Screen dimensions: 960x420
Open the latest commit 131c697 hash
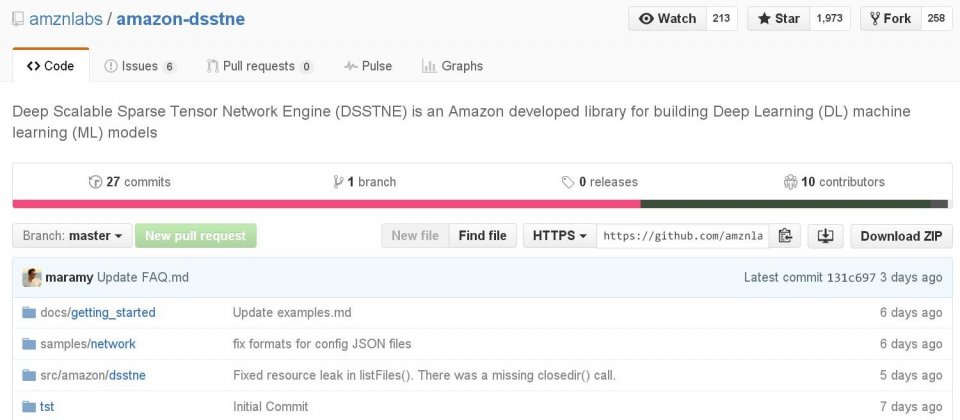pos(851,277)
